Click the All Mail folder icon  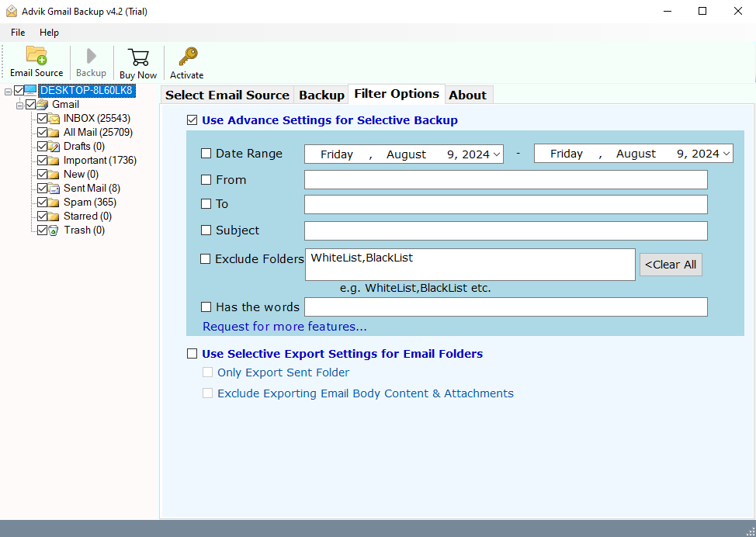(54, 133)
